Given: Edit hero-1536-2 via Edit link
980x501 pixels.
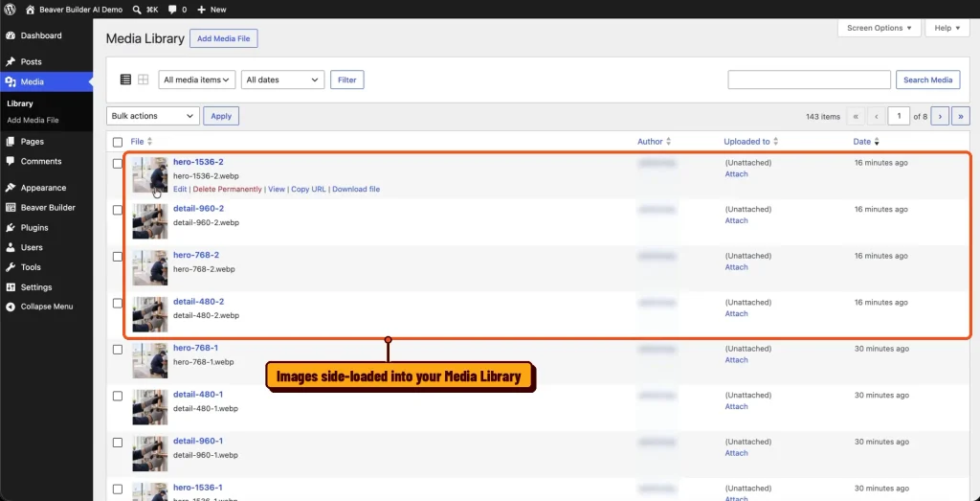Looking at the screenshot, I should click(180, 189).
